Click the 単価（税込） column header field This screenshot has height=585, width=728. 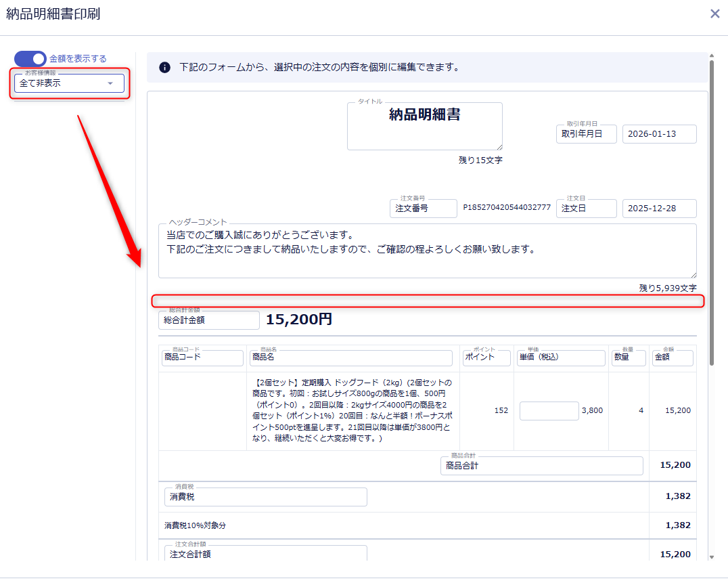pos(560,357)
